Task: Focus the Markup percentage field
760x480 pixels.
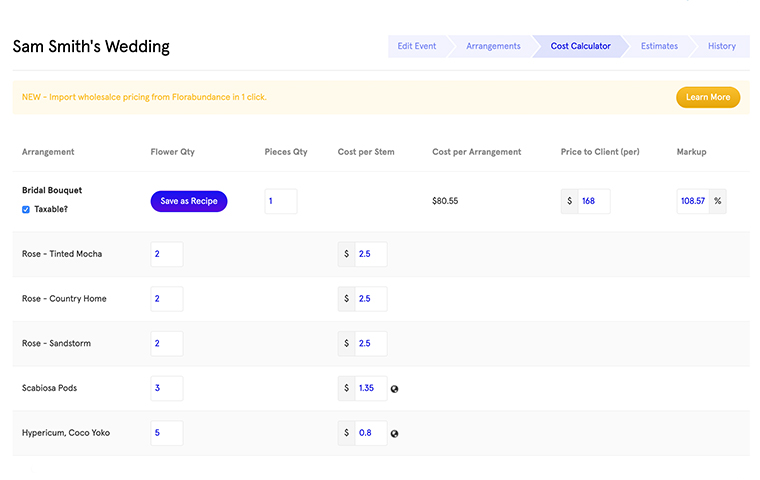Action: tap(693, 201)
